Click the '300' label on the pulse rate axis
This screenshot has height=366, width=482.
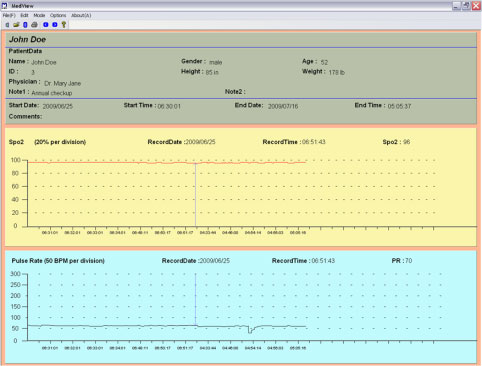[15, 274]
